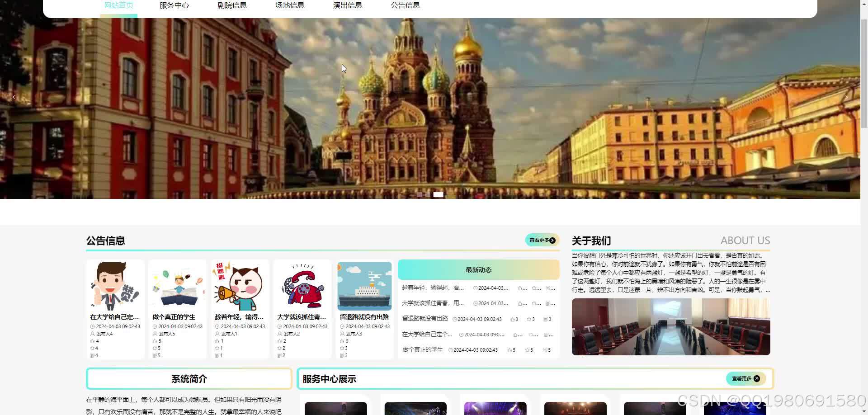Click the star icon on 留退路就没有出路 card
The height and width of the screenshot is (415, 868).
tap(343, 348)
